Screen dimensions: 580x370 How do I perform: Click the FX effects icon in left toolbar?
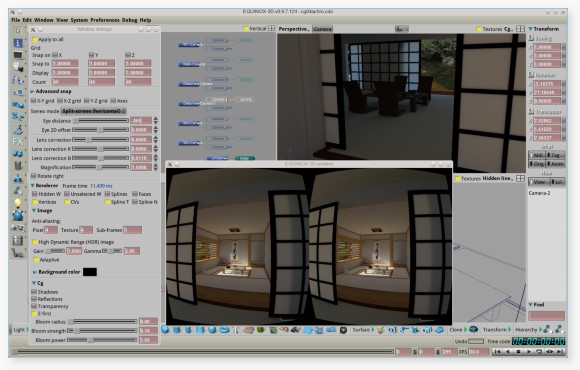18,141
